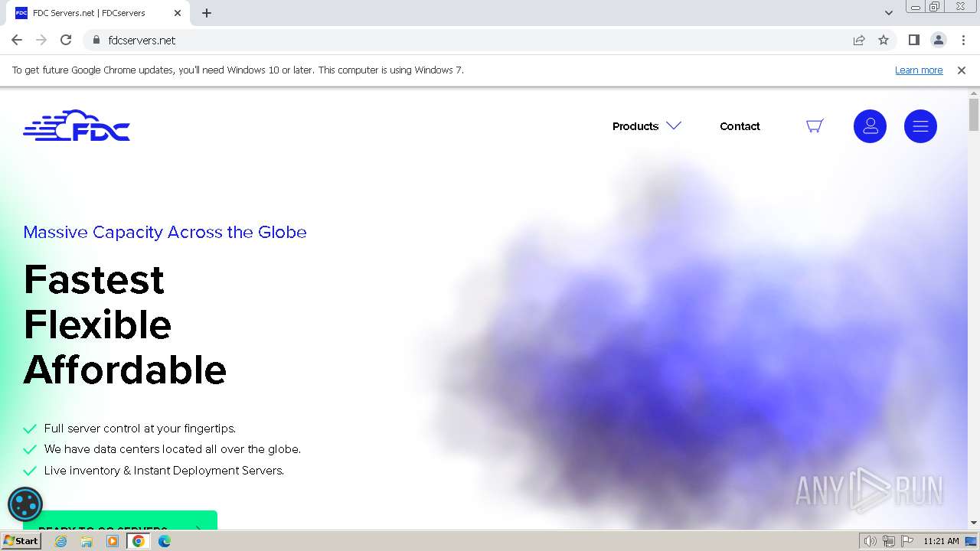Open File Explorer from taskbar

point(87,541)
